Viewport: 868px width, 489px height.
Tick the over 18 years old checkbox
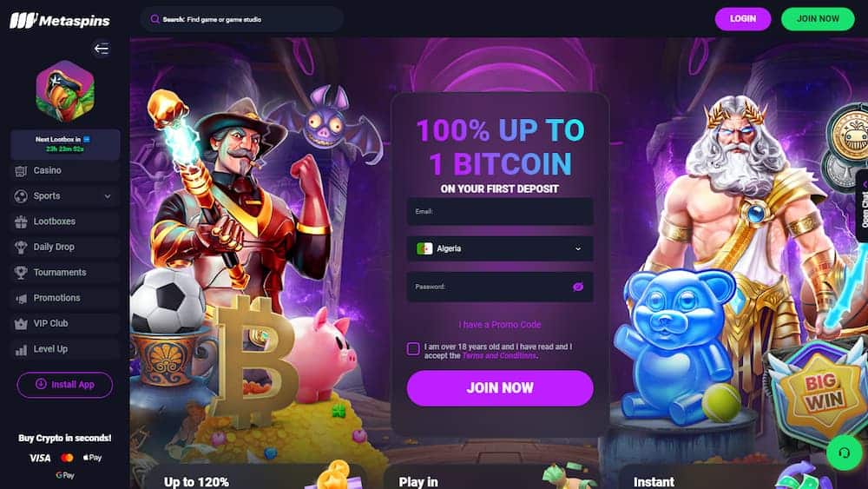coord(413,349)
